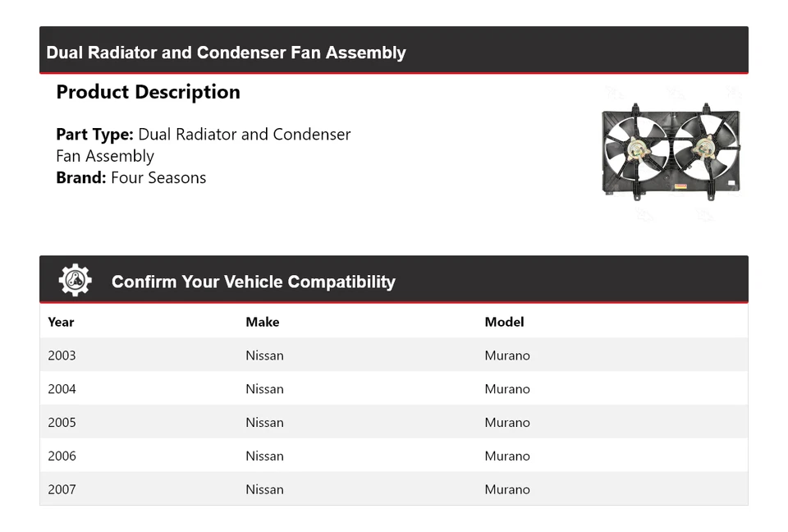The image size is (788, 532).
Task: Click the Make column header
Action: (262, 322)
